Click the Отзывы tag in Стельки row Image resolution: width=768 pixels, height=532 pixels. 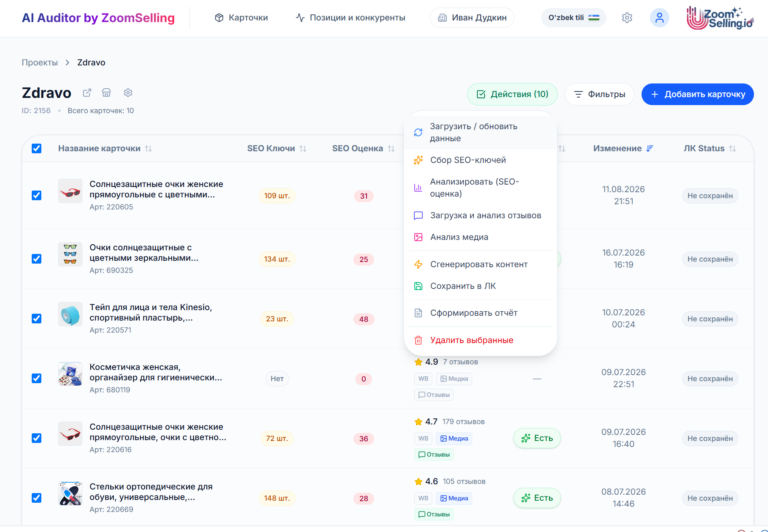pyautogui.click(x=434, y=514)
